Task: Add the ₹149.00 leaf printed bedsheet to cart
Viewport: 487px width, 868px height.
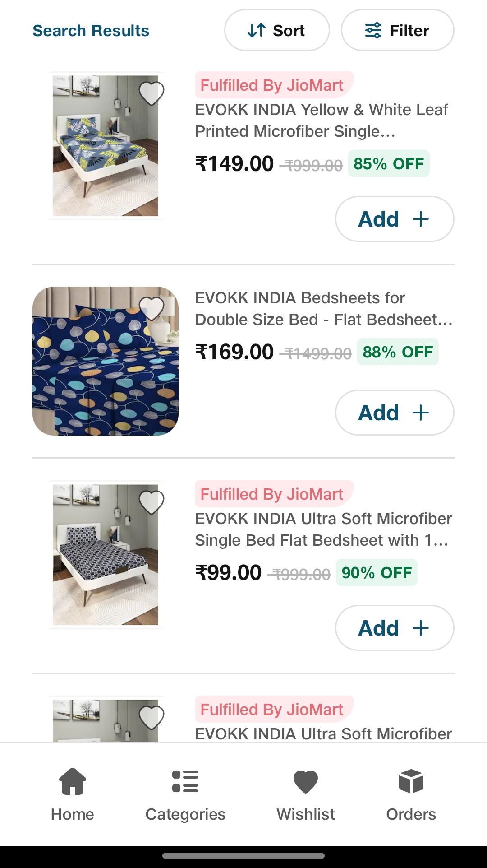Action: tap(395, 219)
